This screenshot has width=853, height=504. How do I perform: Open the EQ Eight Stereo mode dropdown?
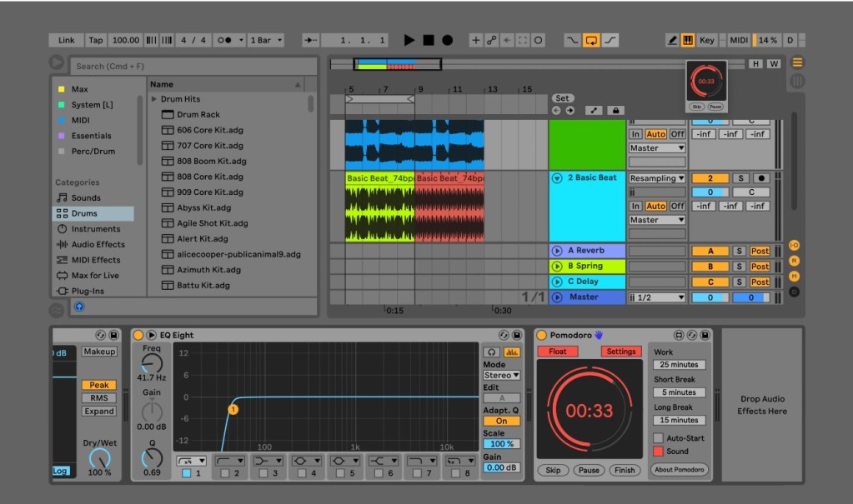pyautogui.click(x=501, y=376)
